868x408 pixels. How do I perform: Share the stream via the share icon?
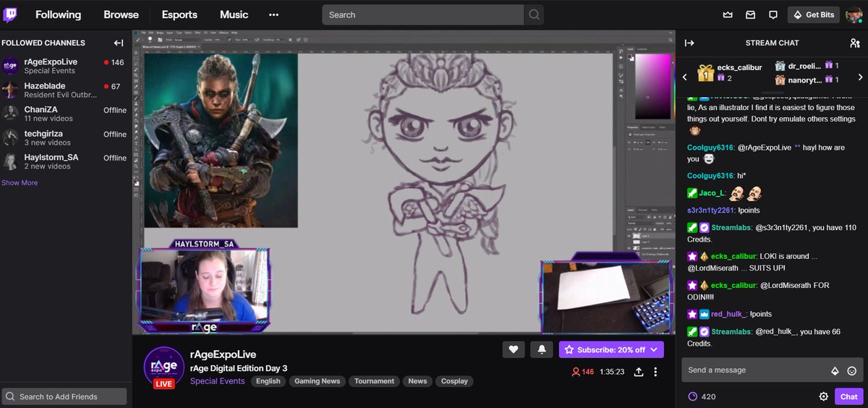point(639,372)
